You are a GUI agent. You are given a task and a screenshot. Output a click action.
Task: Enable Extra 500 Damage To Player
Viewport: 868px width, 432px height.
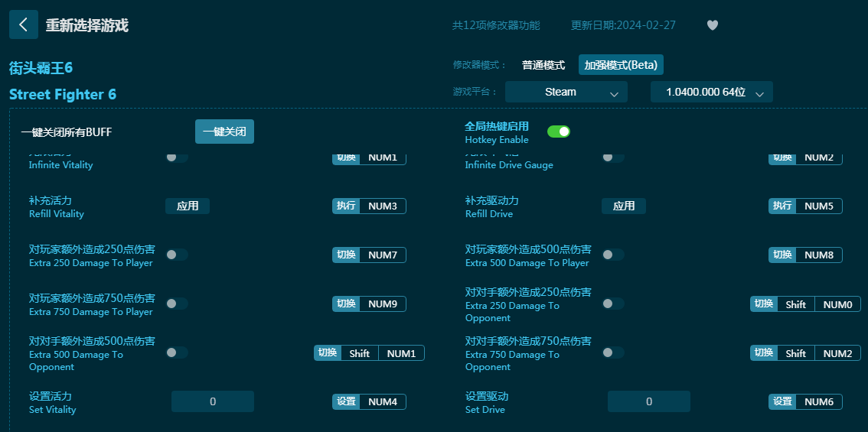point(613,255)
